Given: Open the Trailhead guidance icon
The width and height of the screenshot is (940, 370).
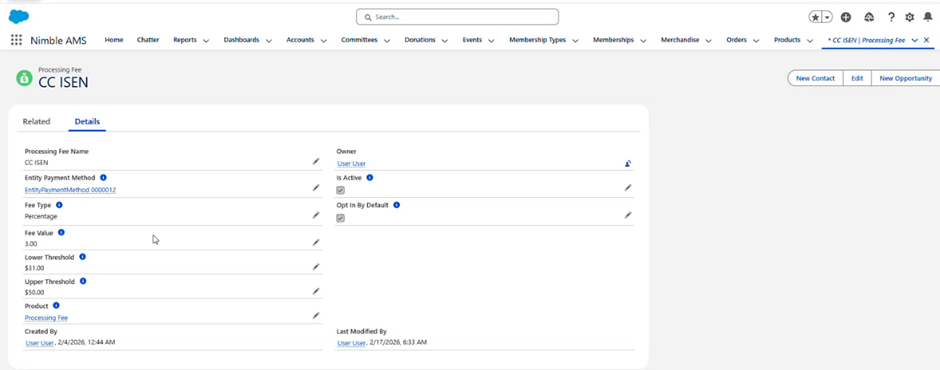Looking at the screenshot, I should point(869,17).
